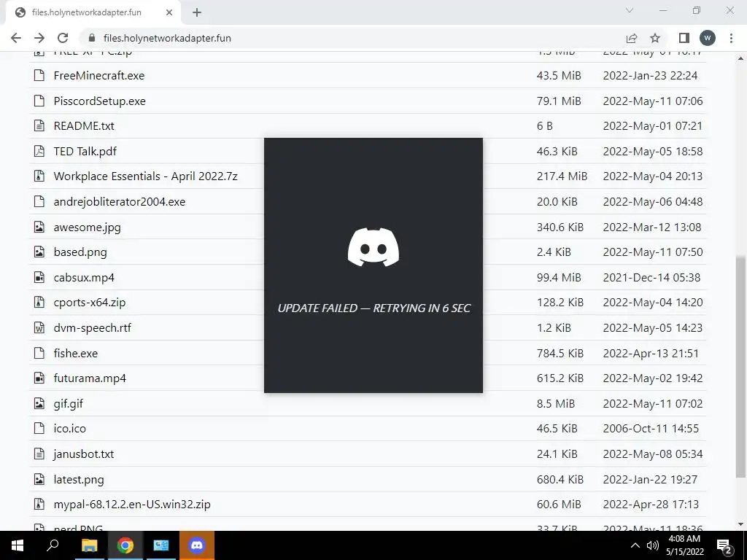Open the volume speaker icon
Viewport: 747px width, 560px height.
(x=653, y=545)
